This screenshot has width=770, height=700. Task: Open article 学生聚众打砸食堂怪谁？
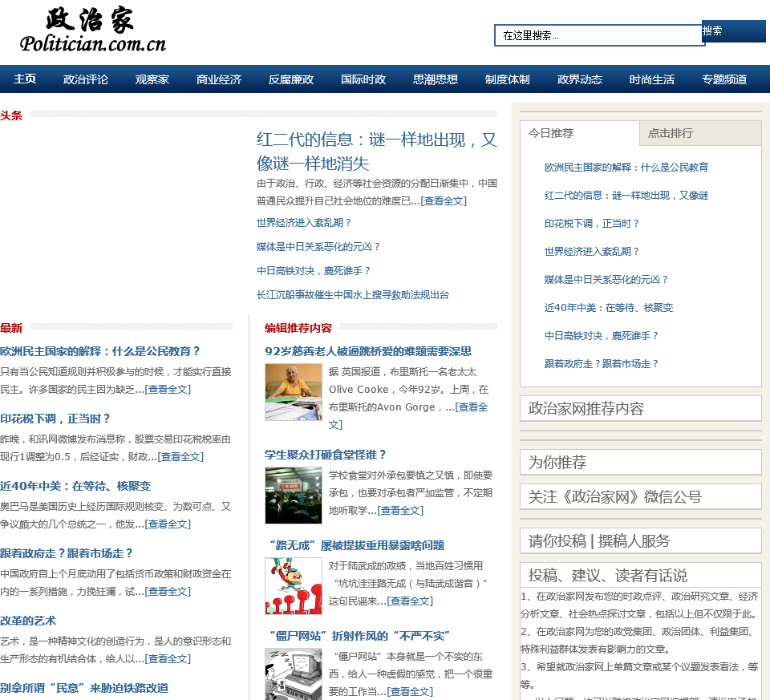coord(326,455)
